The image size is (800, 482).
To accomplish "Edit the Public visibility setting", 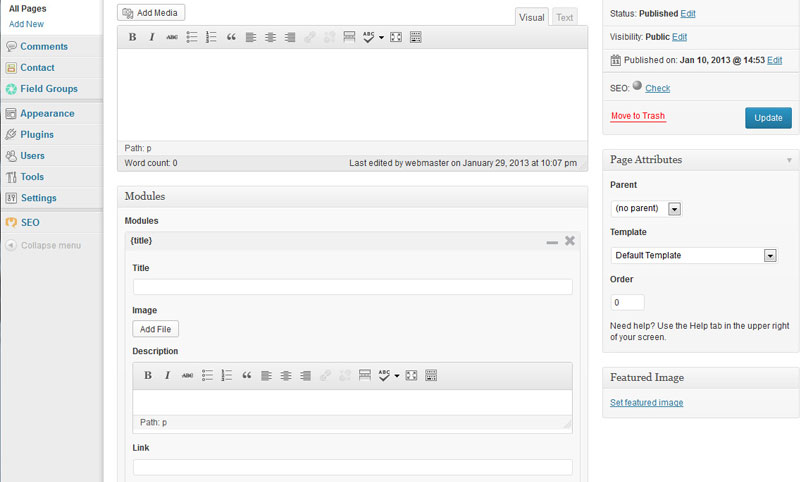I will coord(680,37).
